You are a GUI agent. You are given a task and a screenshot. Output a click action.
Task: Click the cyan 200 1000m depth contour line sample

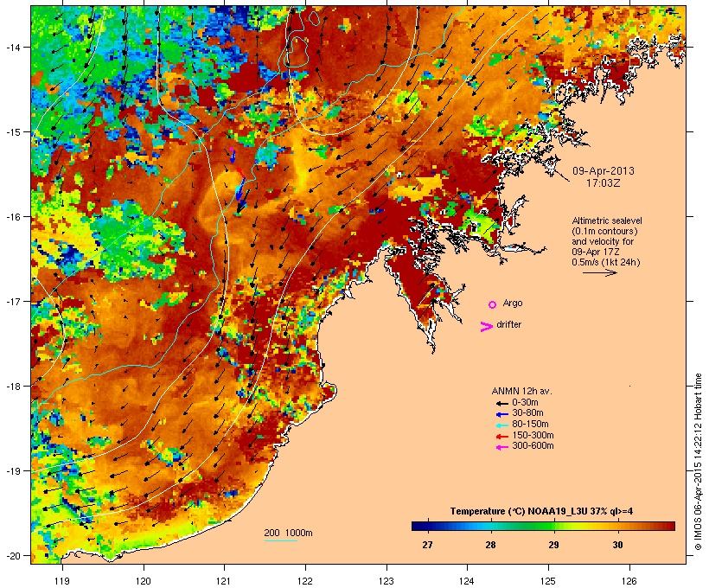pyautogui.click(x=280, y=540)
